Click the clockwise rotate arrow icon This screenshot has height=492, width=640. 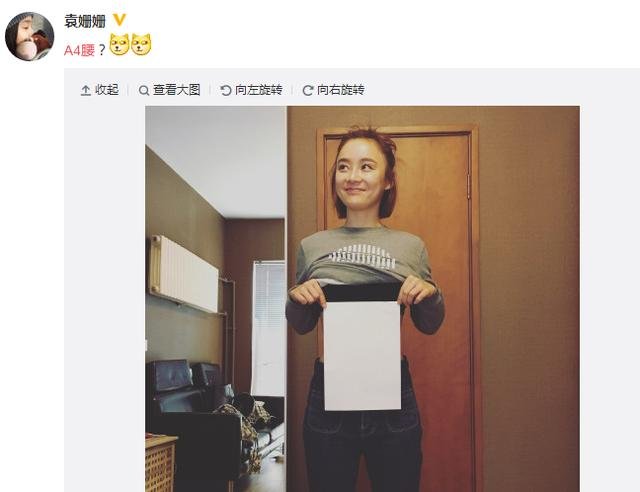pyautogui.click(x=308, y=90)
